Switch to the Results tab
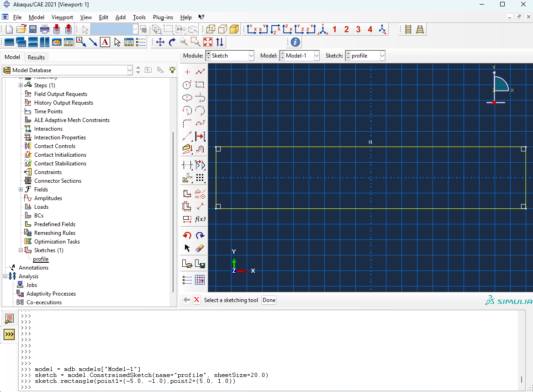This screenshot has height=392, width=533. 36,58
